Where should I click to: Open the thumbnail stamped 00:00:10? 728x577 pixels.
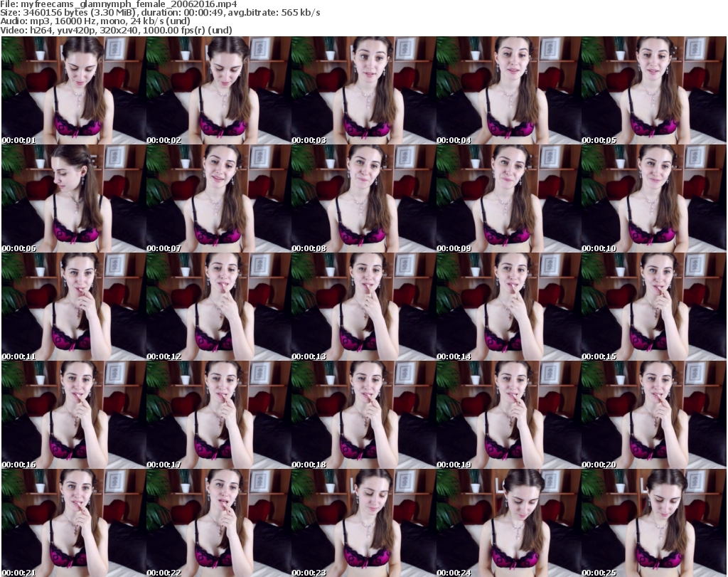(x=653, y=198)
